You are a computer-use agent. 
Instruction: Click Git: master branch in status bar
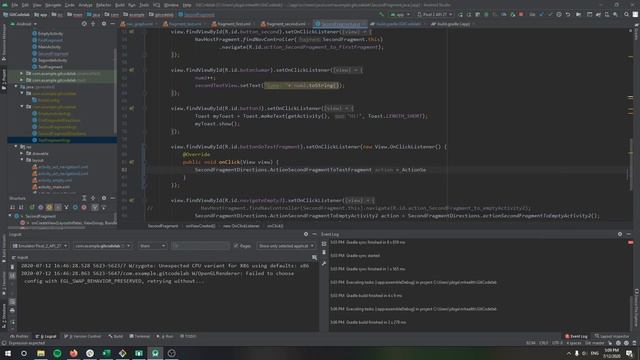tap(594, 343)
